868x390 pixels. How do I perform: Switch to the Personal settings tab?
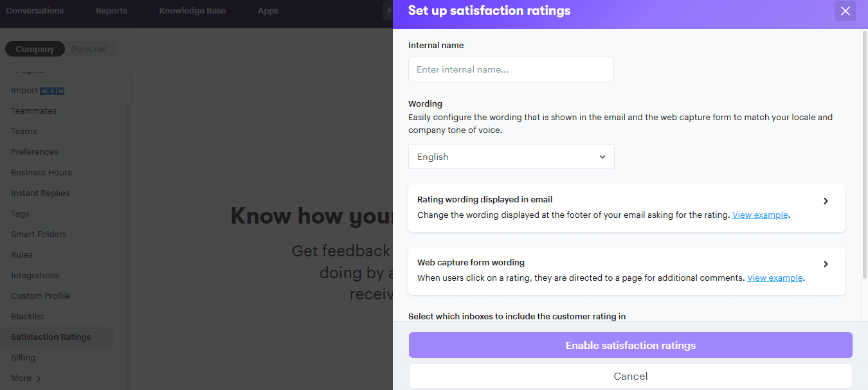coord(88,49)
